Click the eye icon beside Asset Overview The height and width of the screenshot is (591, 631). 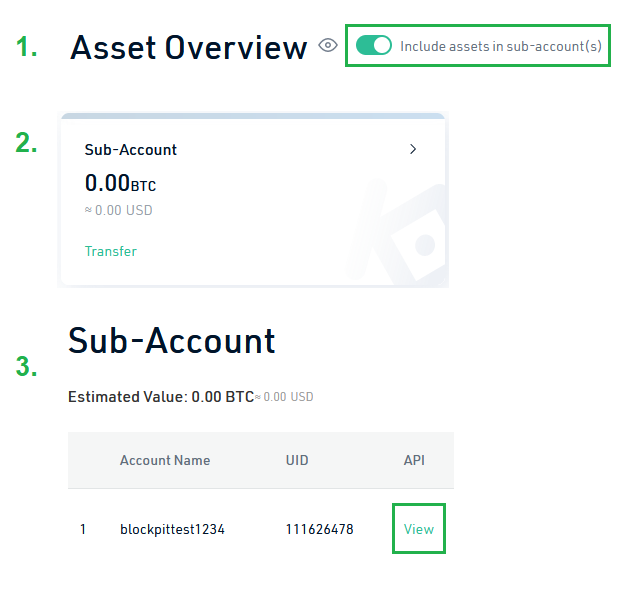[328, 46]
